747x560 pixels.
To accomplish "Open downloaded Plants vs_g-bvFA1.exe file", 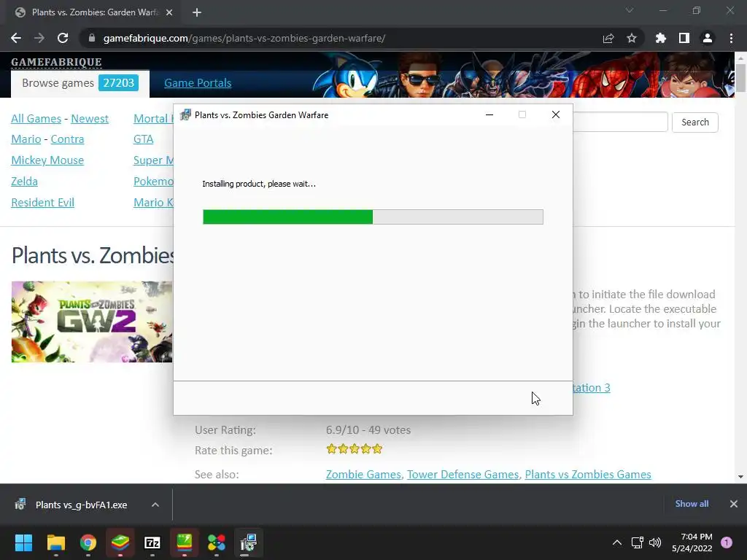I will (x=82, y=505).
